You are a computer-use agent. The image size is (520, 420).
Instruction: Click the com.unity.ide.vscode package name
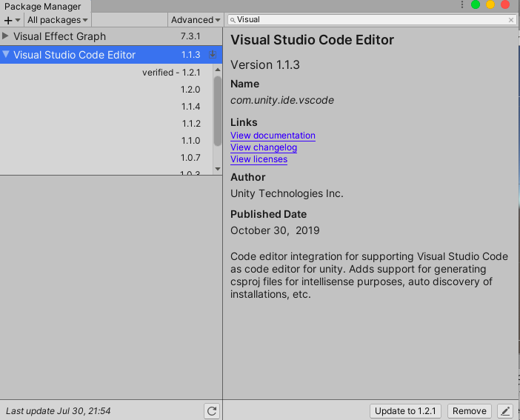[282, 100]
